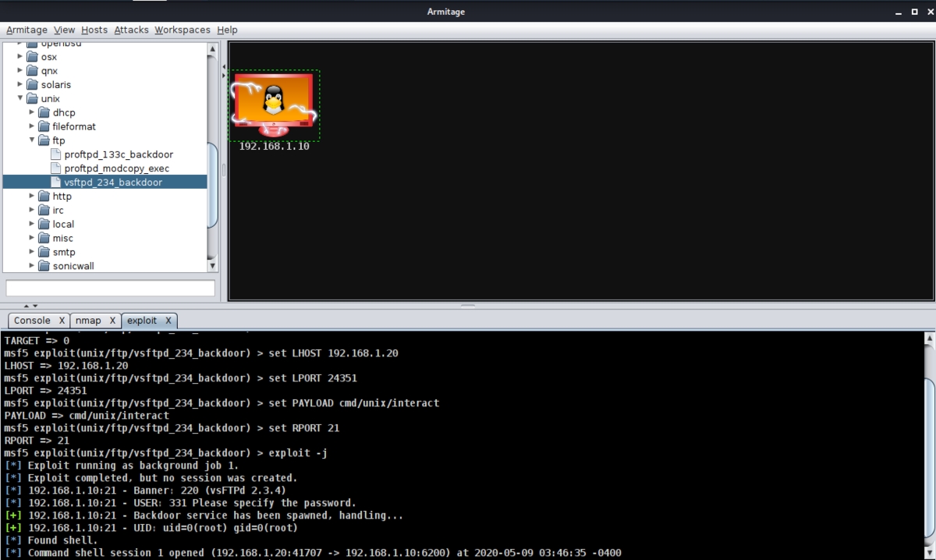936x560 pixels.
Task: Click the solaris folder icon
Action: click(x=32, y=85)
